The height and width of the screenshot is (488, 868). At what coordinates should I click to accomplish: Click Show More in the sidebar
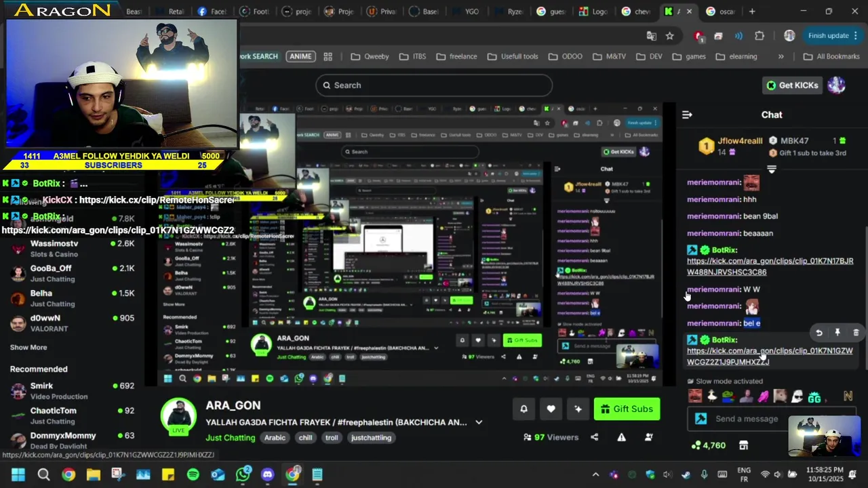coord(28,347)
